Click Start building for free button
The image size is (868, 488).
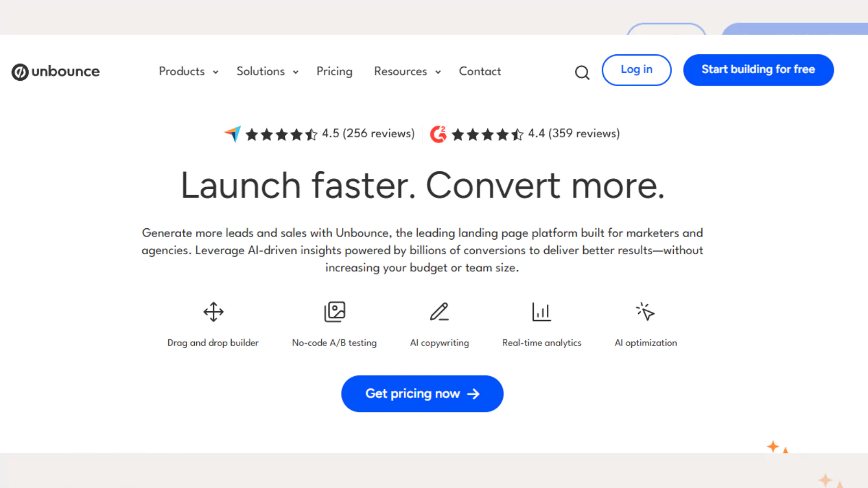[x=758, y=70]
